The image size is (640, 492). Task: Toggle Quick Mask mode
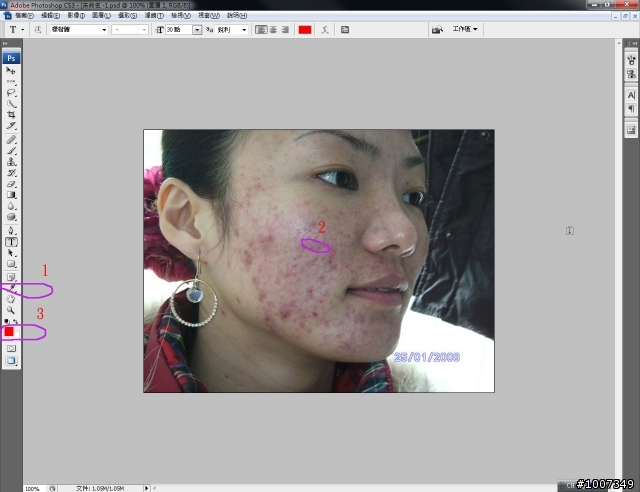coord(11,348)
